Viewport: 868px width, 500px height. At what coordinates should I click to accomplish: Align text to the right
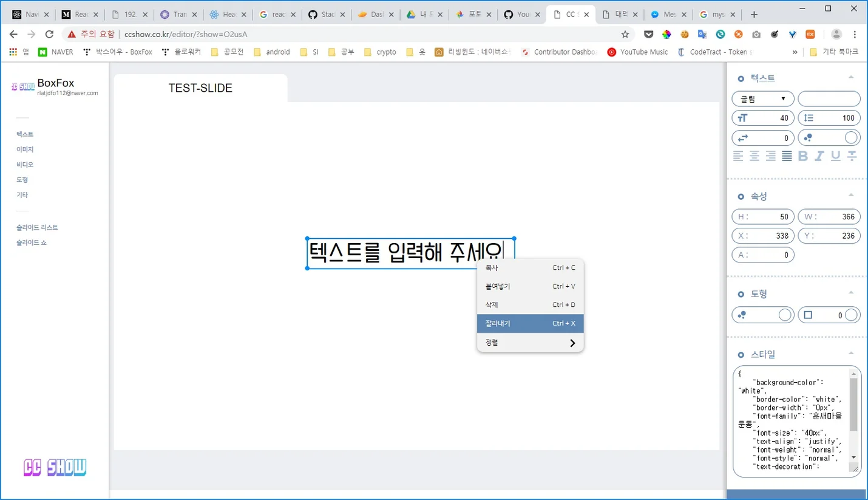[771, 156]
